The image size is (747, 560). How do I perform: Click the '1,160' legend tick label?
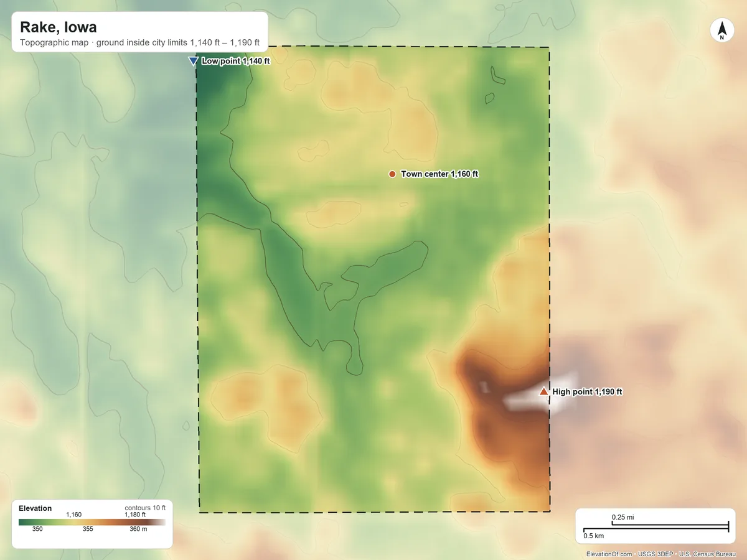tap(73, 515)
